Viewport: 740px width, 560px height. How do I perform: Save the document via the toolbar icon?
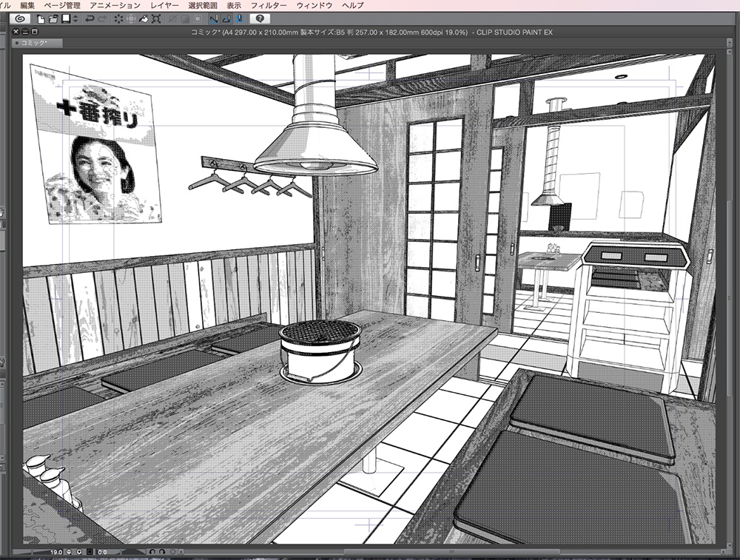[x=64, y=20]
